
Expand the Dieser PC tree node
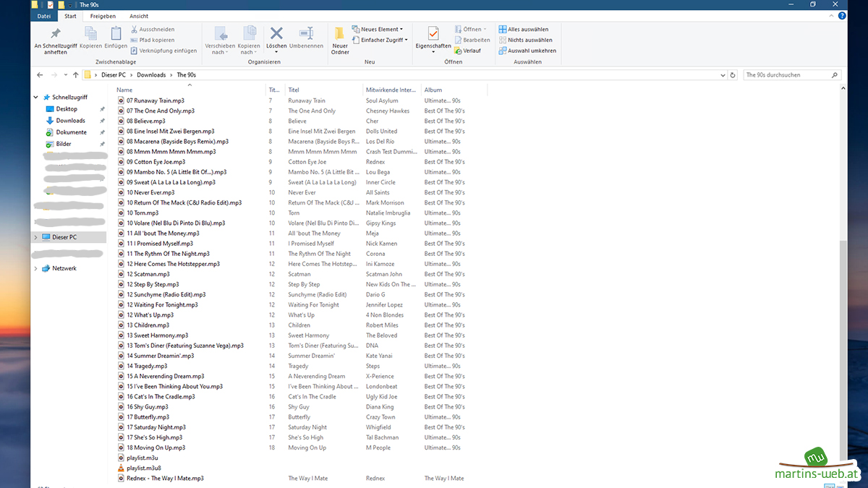36,237
